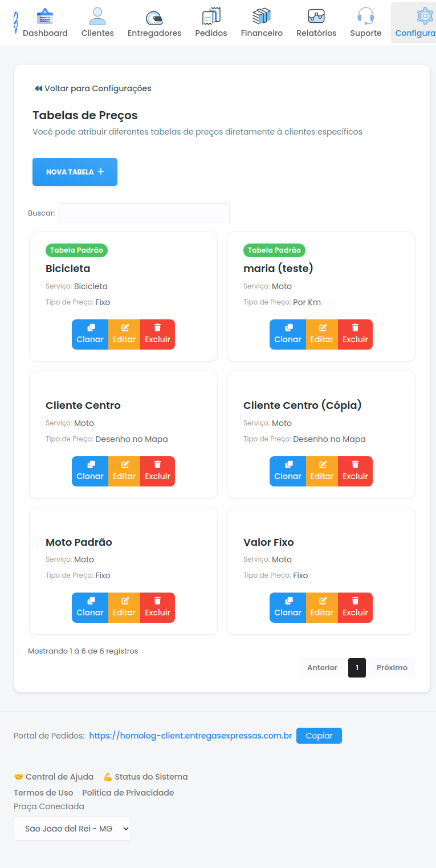Viewport: 436px width, 868px height.
Task: Open the Entregadores helmet icon
Action: click(x=154, y=17)
